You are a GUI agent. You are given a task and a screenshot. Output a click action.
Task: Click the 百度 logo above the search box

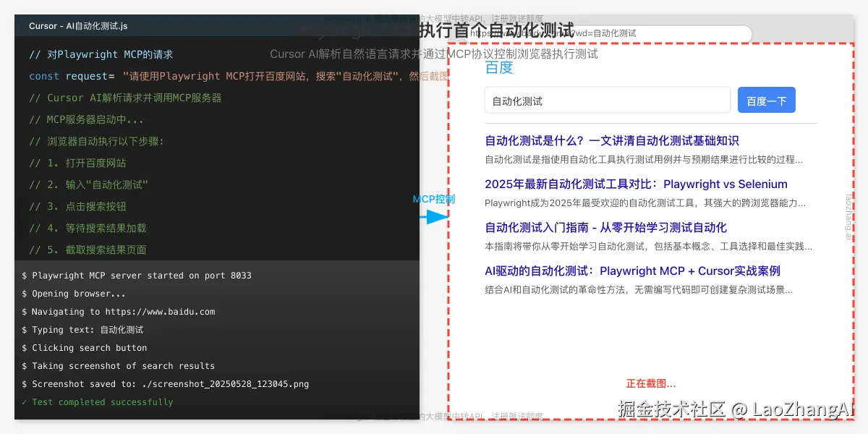498,68
